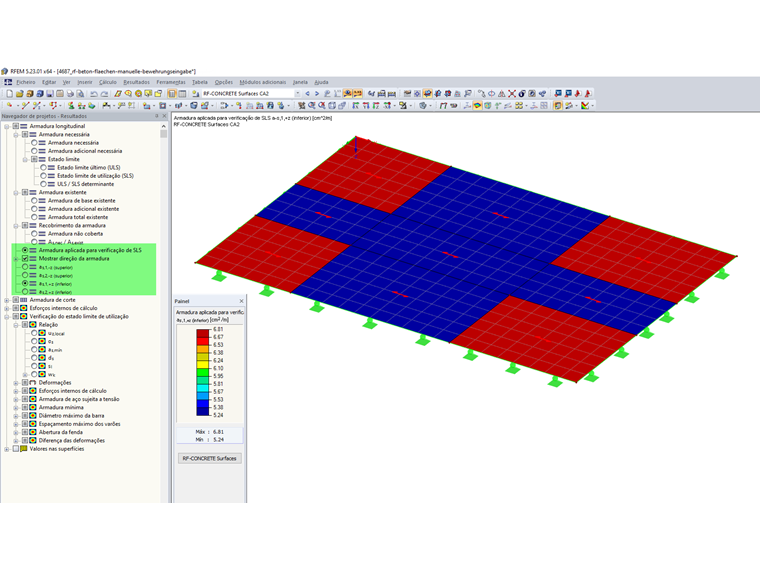Select Armadura necessária radio option
This screenshot has width=760, height=570.
(34, 142)
